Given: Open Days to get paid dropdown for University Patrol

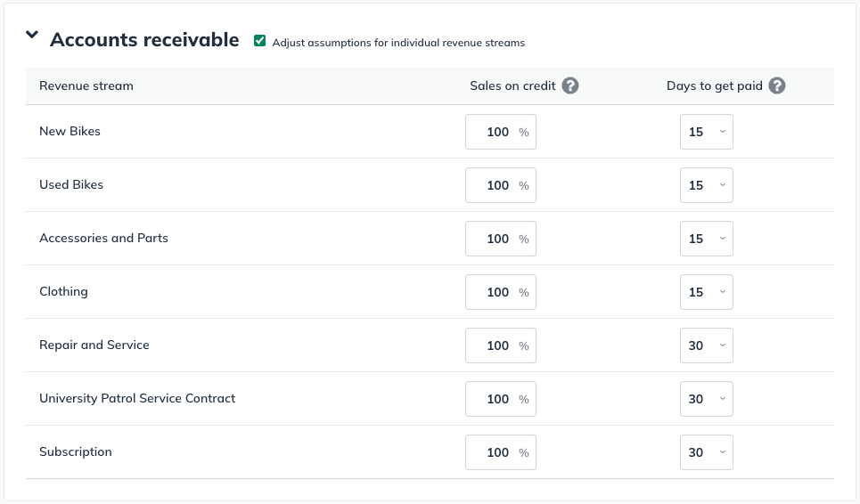Looking at the screenshot, I should click(x=706, y=399).
